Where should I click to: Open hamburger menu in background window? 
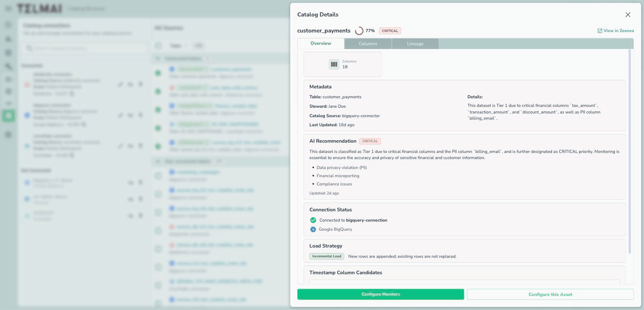click(8, 8)
